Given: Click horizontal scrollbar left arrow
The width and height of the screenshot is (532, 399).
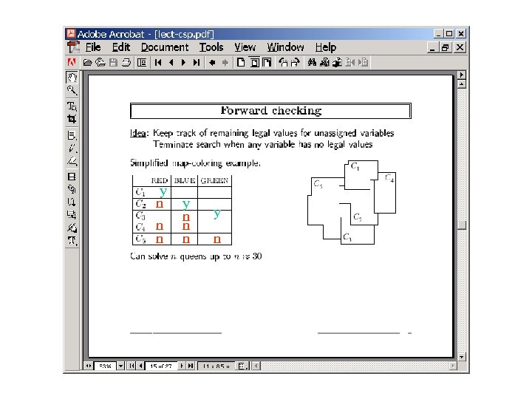Looking at the screenshot, I should (256, 366).
